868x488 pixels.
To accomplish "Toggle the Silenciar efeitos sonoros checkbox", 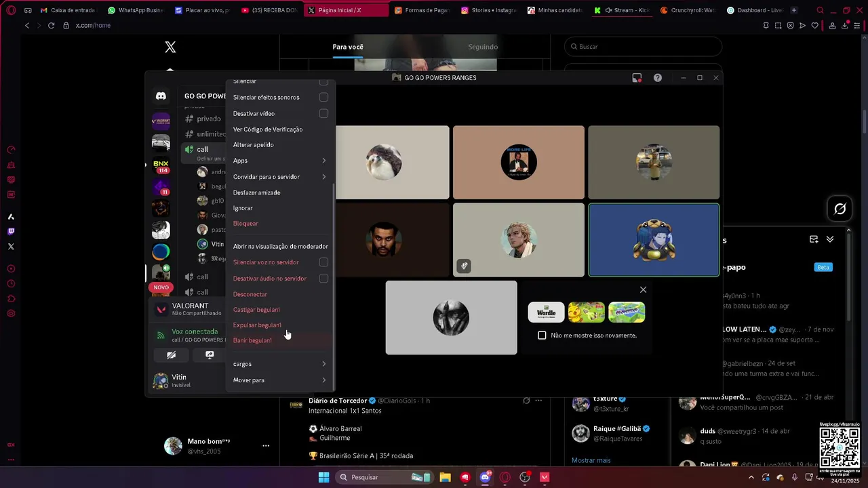I will tap(323, 97).
